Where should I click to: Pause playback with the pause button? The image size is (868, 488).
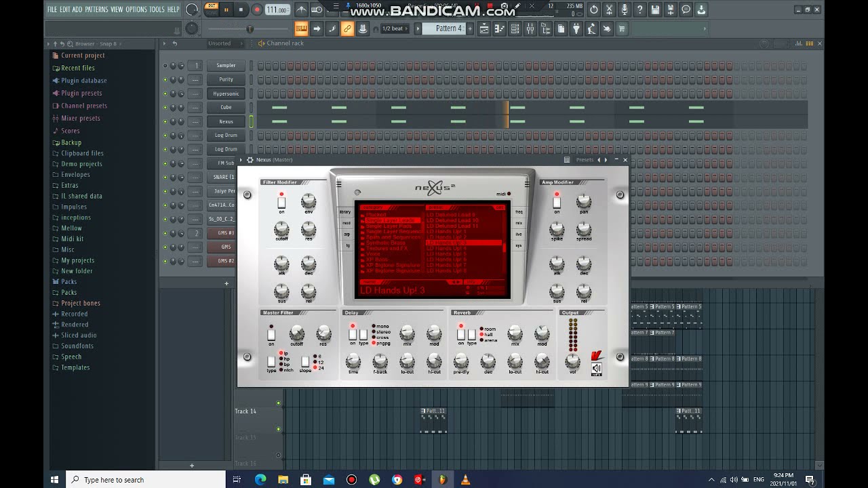coord(226,9)
